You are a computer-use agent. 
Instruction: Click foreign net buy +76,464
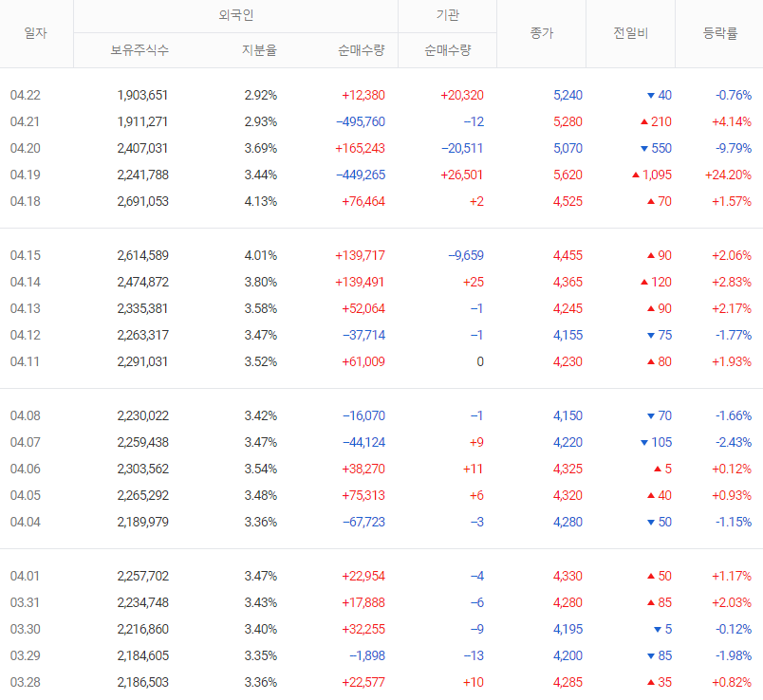(x=363, y=201)
